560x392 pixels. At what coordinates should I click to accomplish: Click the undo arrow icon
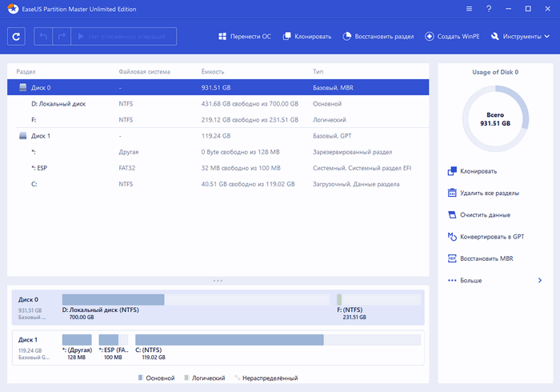[42, 37]
